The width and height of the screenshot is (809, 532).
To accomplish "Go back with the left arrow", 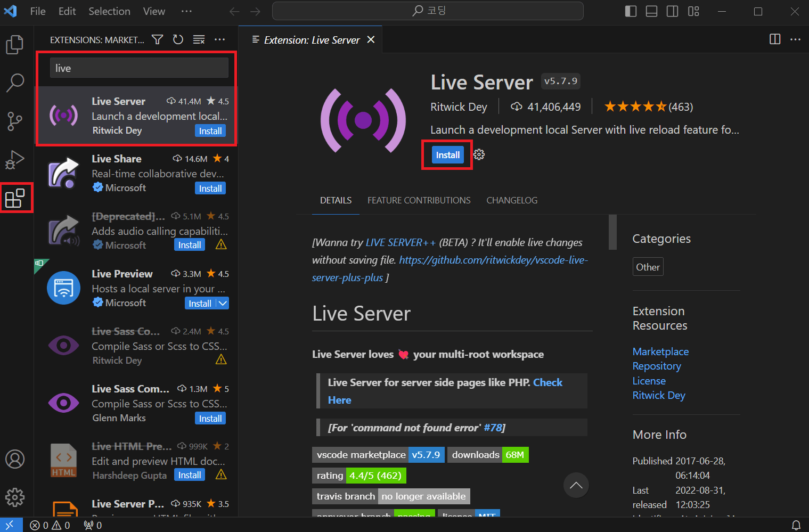I will coord(234,11).
